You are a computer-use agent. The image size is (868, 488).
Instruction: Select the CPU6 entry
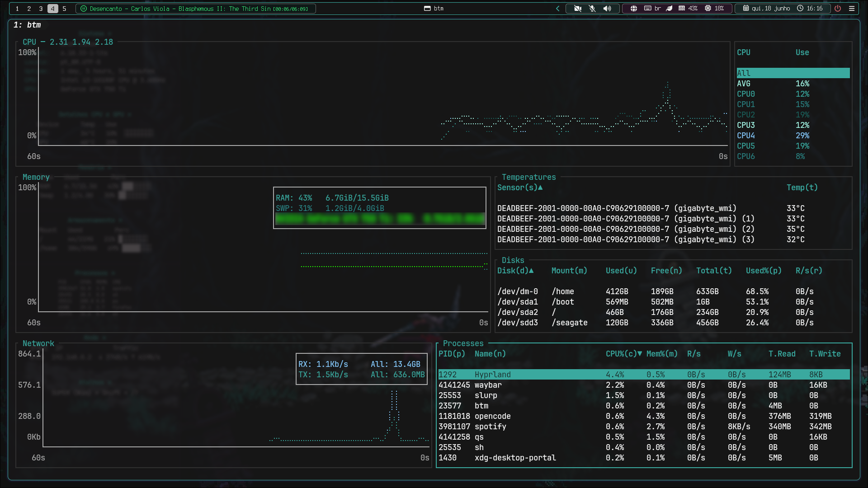point(793,156)
